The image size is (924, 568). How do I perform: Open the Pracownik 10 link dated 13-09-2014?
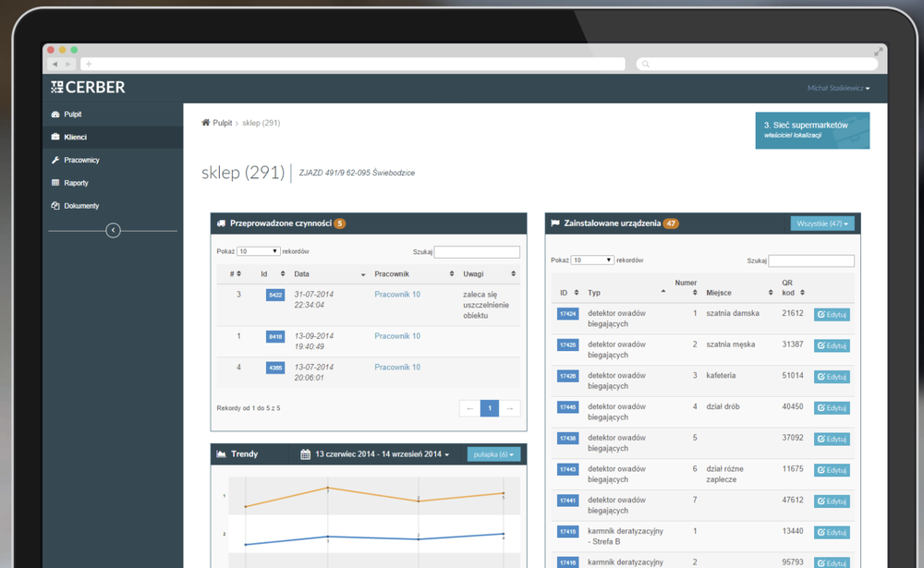coord(397,336)
